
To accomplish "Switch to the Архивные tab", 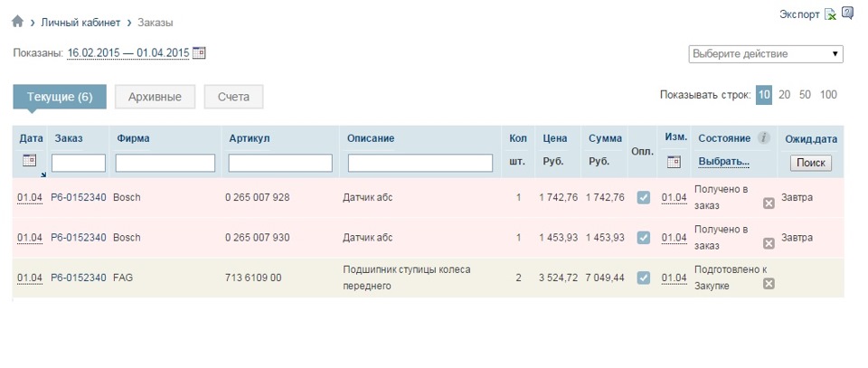I will click(x=155, y=97).
